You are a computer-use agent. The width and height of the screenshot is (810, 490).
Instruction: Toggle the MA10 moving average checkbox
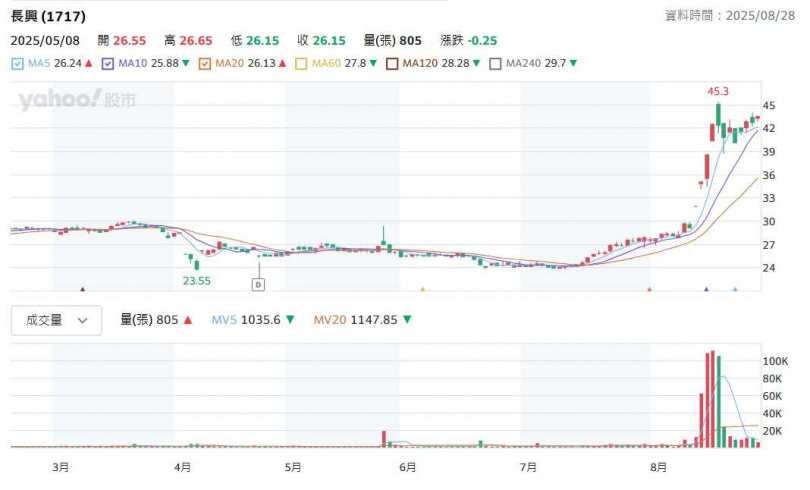(107, 64)
